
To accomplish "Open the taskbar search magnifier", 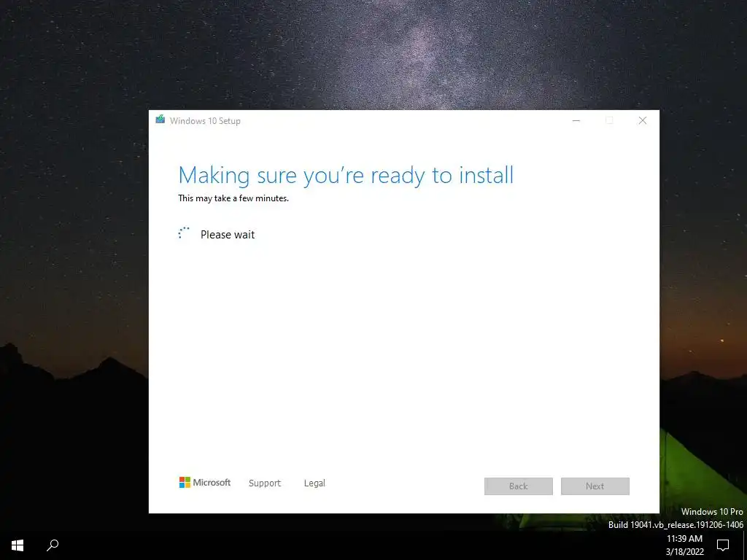I will tap(53, 545).
